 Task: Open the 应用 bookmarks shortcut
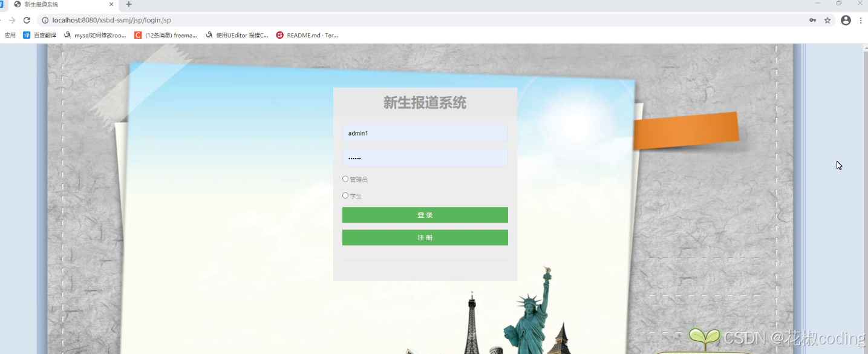pos(10,35)
